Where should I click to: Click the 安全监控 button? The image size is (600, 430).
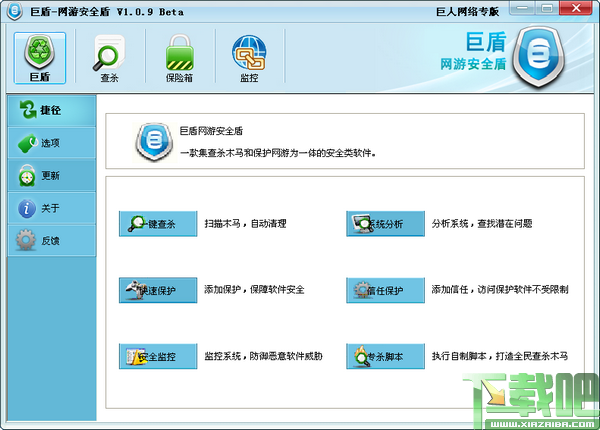coord(158,357)
